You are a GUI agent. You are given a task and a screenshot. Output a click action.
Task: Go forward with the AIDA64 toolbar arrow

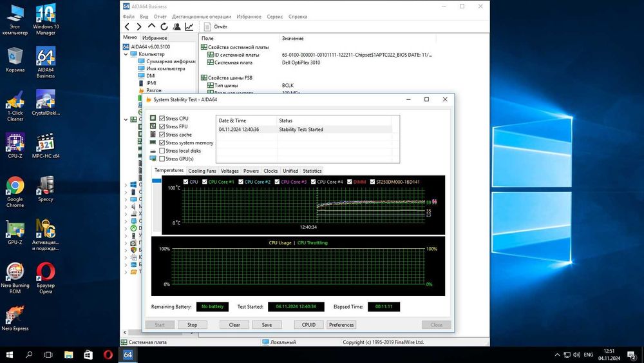[x=139, y=26]
